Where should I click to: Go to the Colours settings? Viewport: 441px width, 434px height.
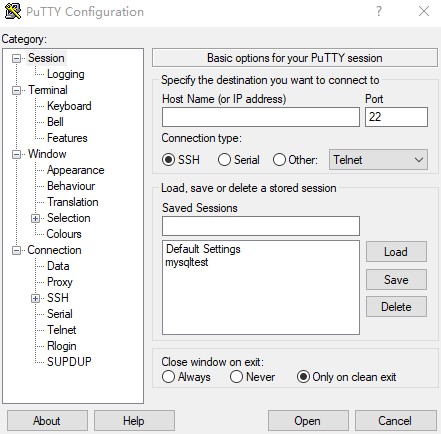click(64, 234)
